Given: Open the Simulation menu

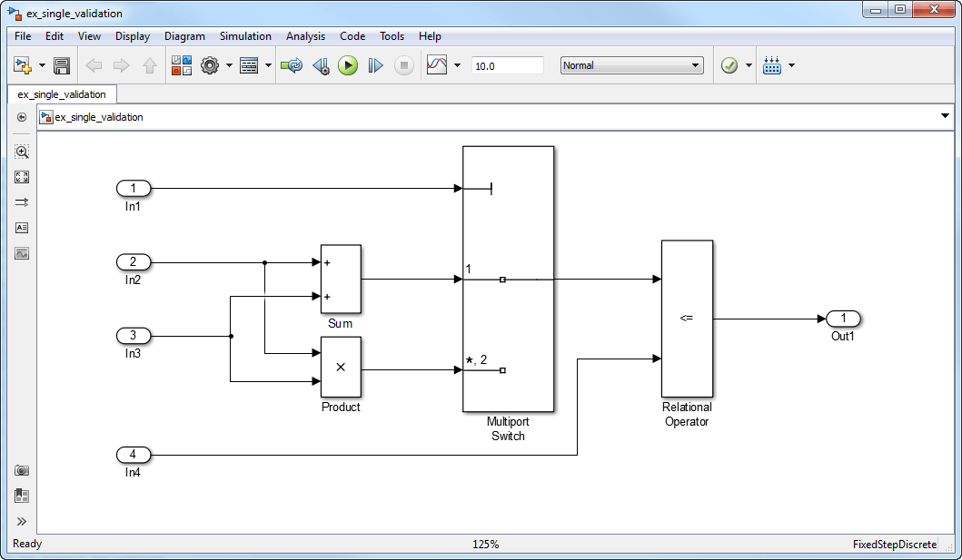Looking at the screenshot, I should 245,36.
